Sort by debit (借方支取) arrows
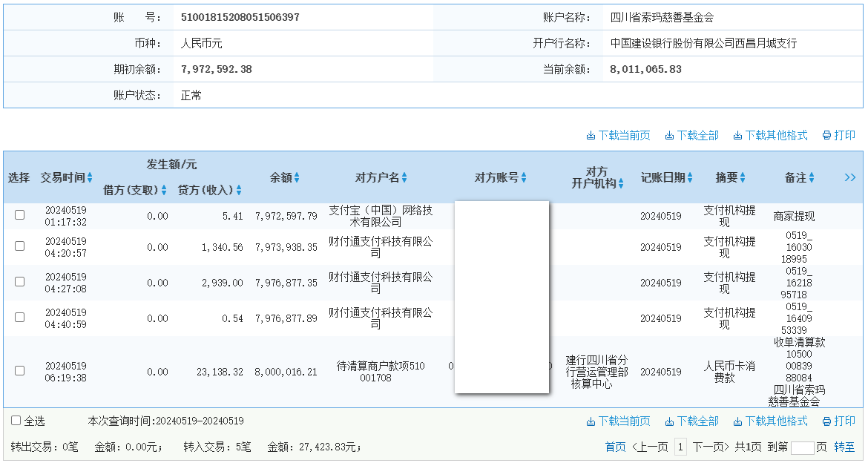The height and width of the screenshot is (463, 868). pos(164,191)
